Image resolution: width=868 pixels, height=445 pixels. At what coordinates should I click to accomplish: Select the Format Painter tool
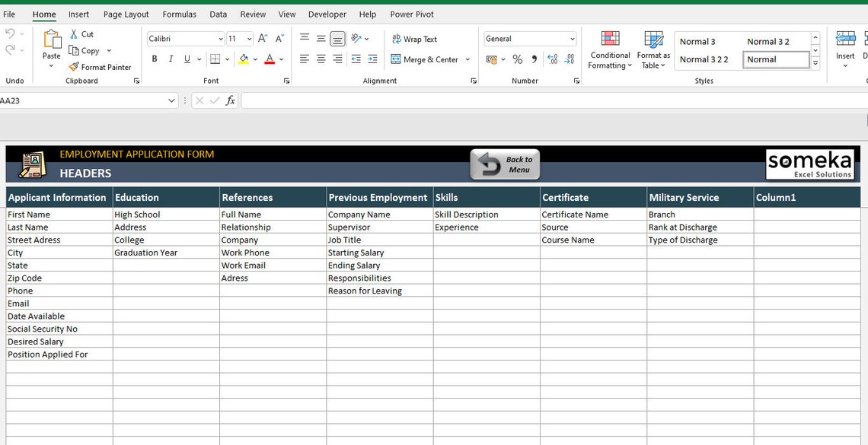pos(101,67)
